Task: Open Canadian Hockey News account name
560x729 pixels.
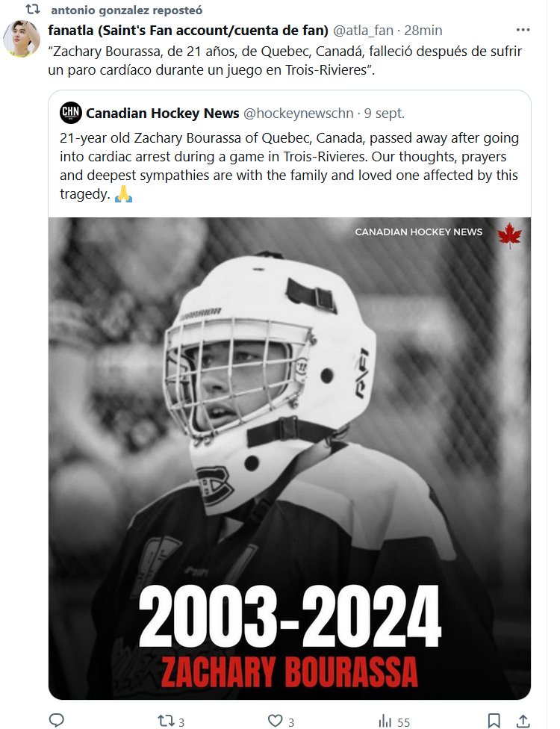Action: click(x=163, y=113)
